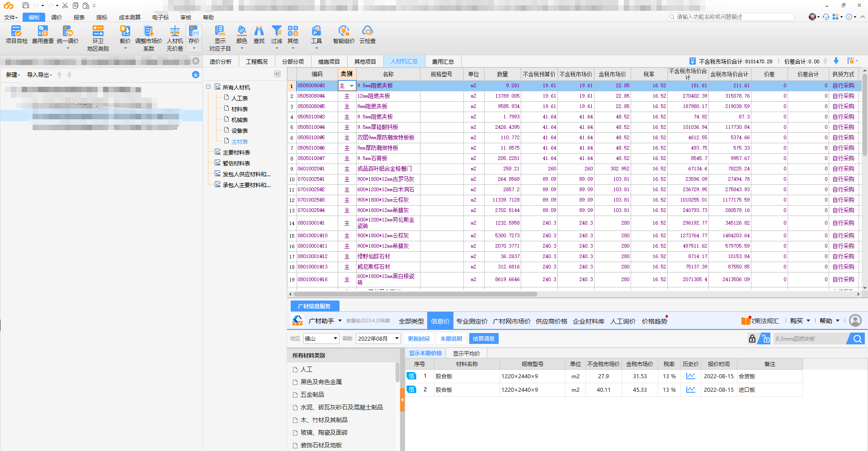Viewport: 868px width, 451px height.
Task: Switch to the 调价 ribbon tab
Action: pyautogui.click(x=57, y=17)
